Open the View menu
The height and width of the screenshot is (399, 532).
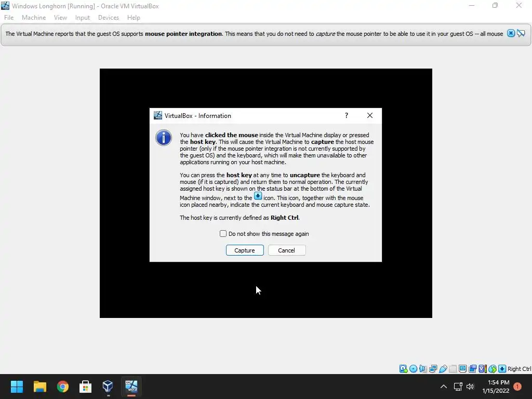pos(60,17)
